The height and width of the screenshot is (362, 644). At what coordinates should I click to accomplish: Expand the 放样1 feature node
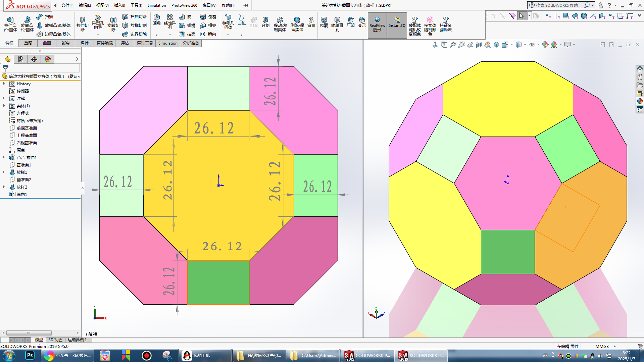point(4,172)
